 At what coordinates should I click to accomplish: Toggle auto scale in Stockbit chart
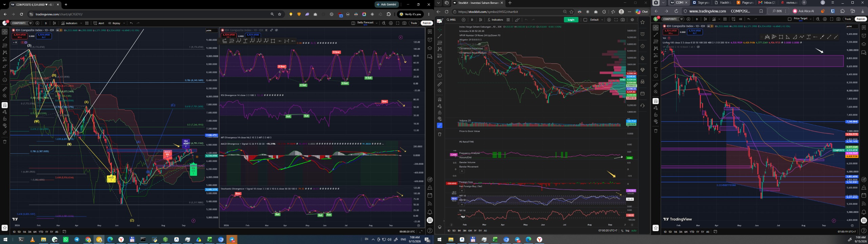[634, 231]
